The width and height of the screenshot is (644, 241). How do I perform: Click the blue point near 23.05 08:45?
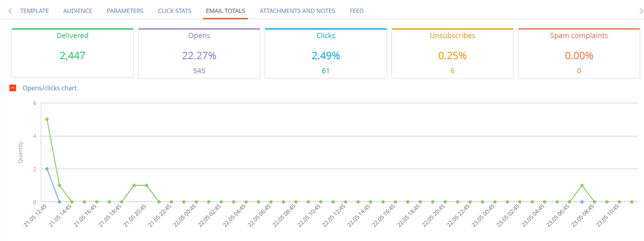[582, 202]
